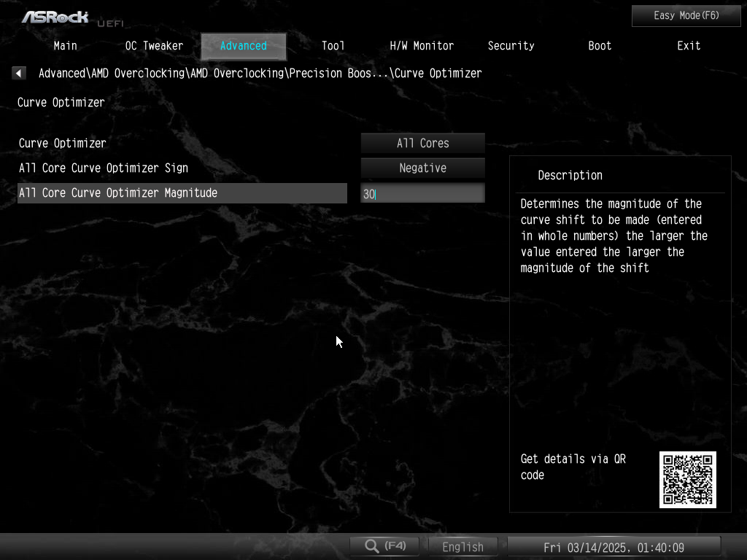This screenshot has width=747, height=560.
Task: Open the Security tab
Action: click(x=511, y=46)
